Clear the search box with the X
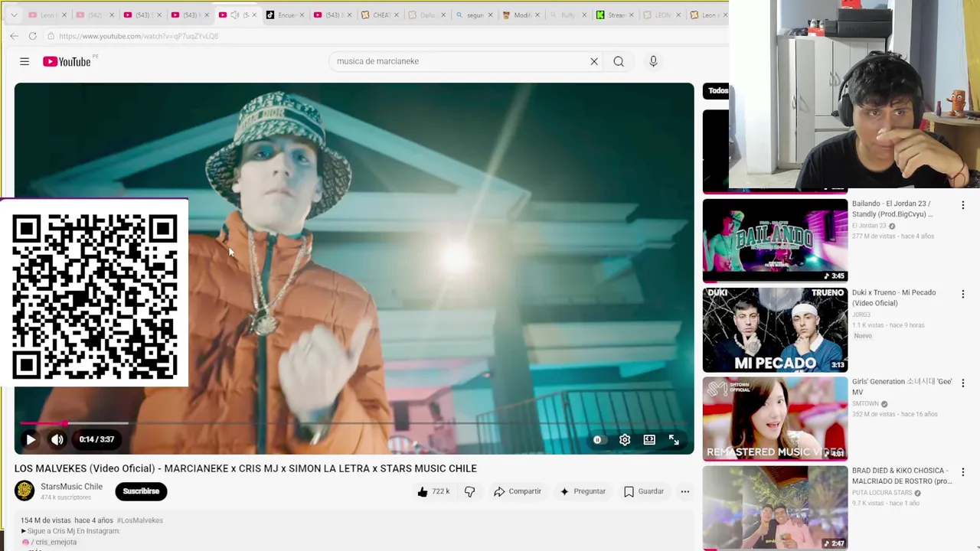The height and width of the screenshot is (551, 980). coord(594,61)
